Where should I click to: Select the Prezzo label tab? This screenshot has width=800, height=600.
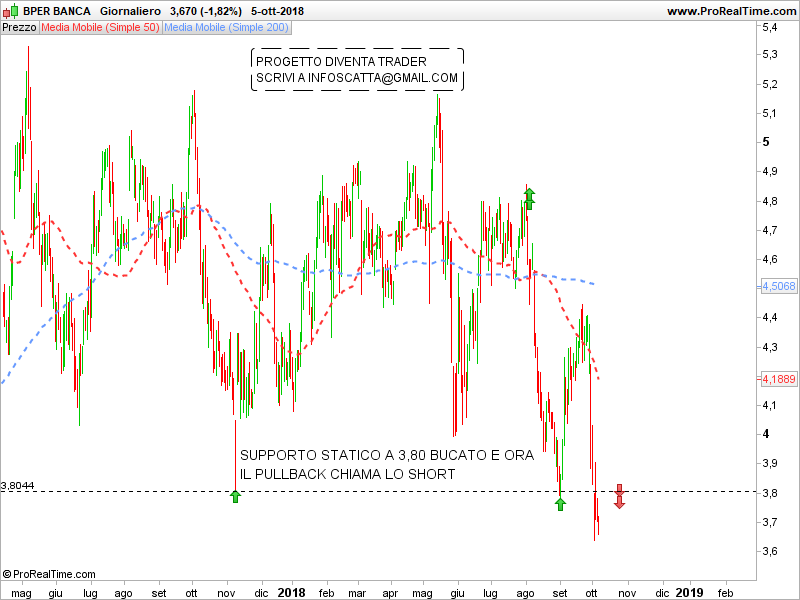[19, 27]
